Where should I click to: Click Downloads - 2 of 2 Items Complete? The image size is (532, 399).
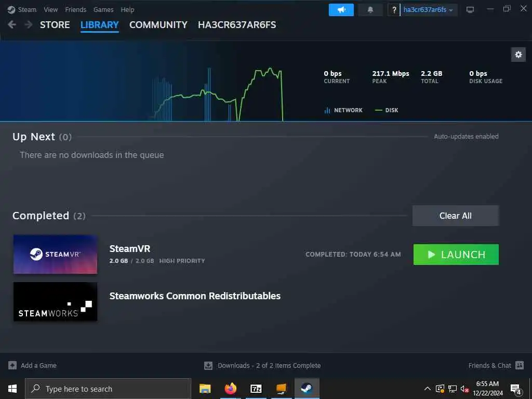(269, 365)
